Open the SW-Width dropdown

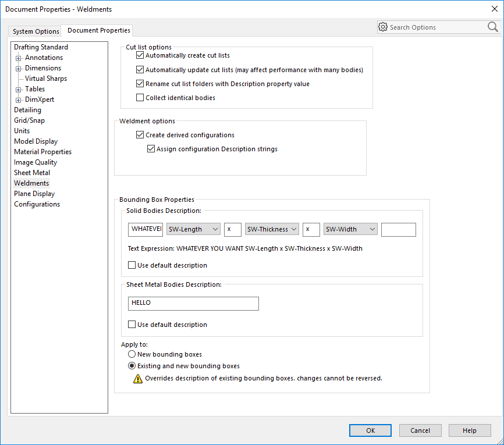tap(350, 229)
